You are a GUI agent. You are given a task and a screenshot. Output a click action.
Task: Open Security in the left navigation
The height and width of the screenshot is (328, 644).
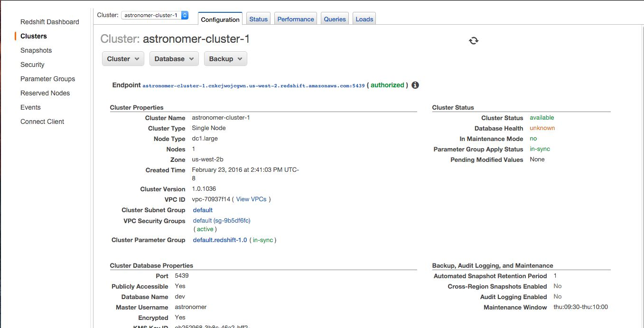(32, 65)
